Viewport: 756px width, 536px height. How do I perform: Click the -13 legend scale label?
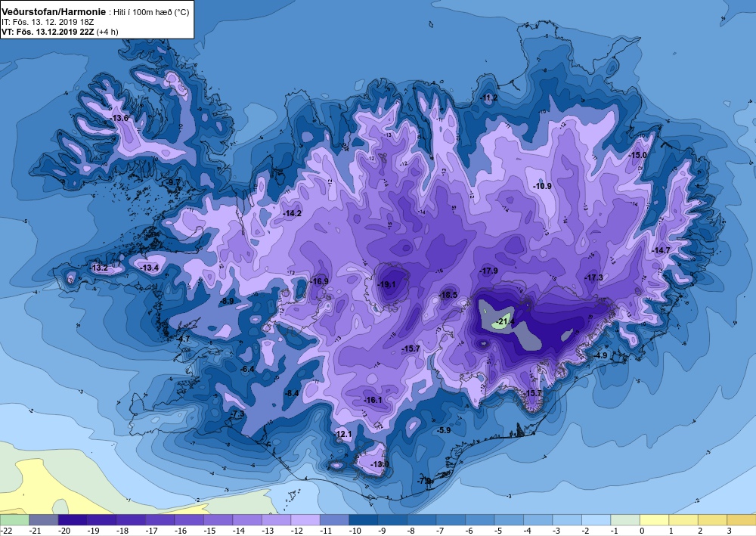point(268,531)
